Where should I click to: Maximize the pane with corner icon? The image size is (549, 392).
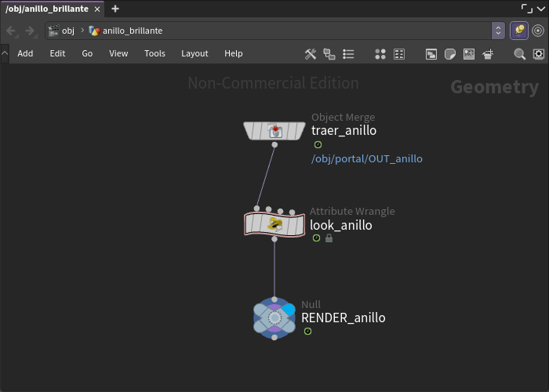pos(526,9)
